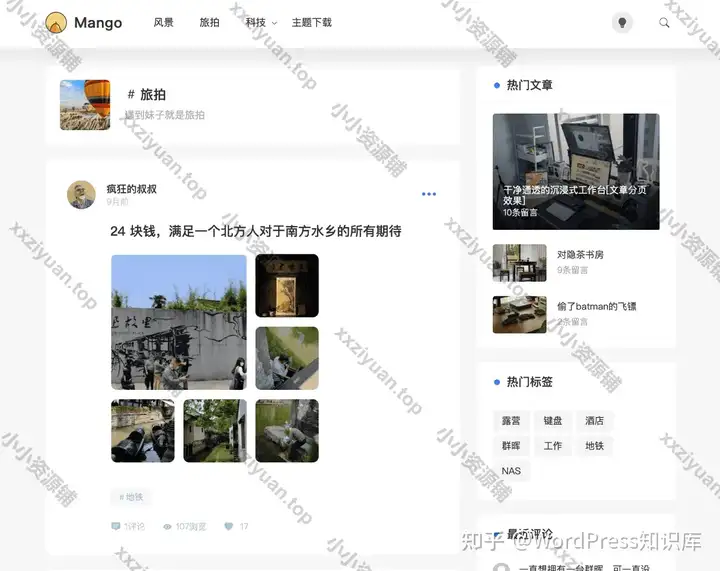Open the post's three-dots more menu
Viewport: 720px width, 571px height.
click(x=429, y=194)
